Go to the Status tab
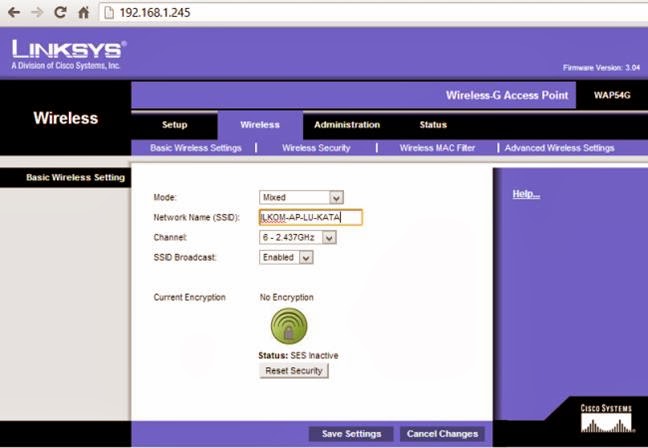Image resolution: width=648 pixels, height=448 pixels. tap(433, 125)
